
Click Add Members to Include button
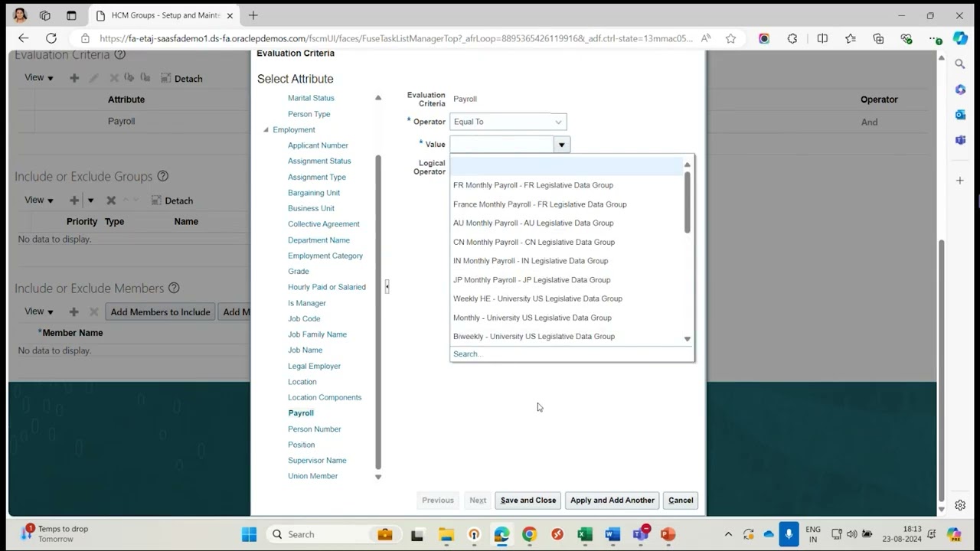click(x=160, y=312)
